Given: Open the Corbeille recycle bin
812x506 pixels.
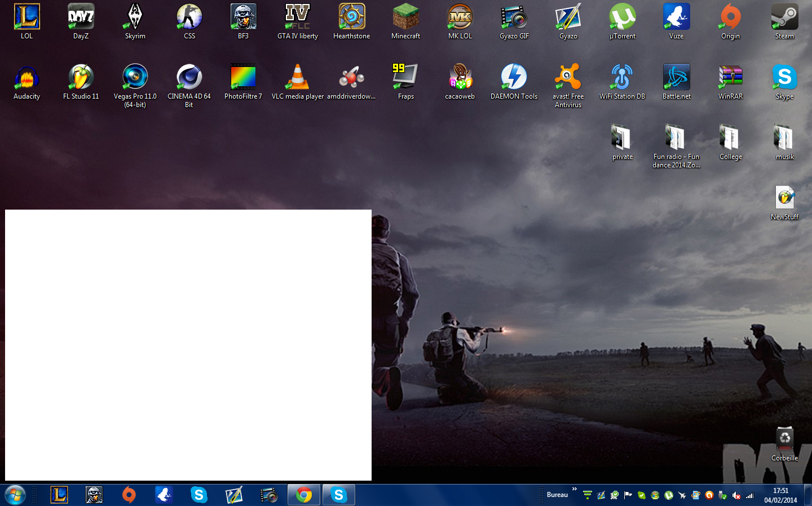Looking at the screenshot, I should tap(785, 444).
